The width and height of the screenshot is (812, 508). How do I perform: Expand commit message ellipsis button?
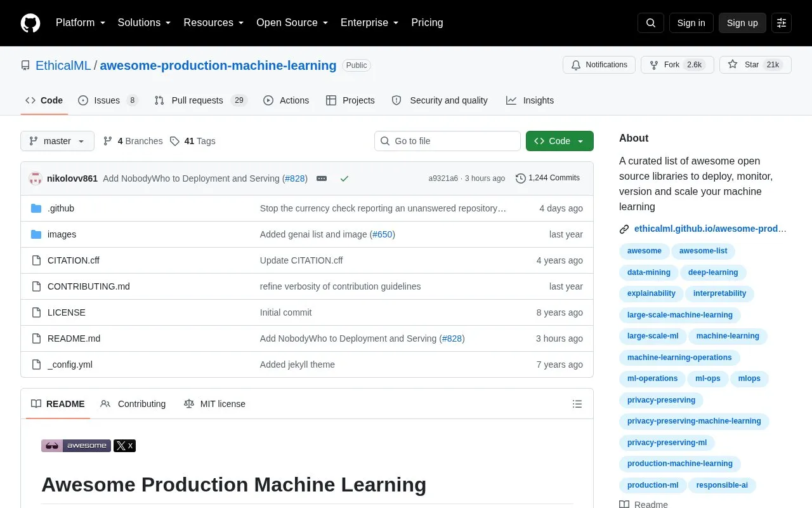pyautogui.click(x=322, y=178)
